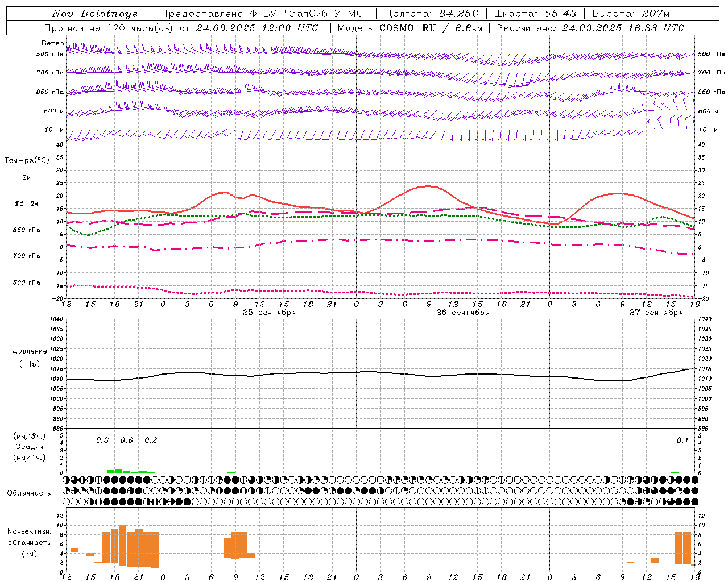Click the date label 26 сентября
This screenshot has width=728, height=582.
coord(463,313)
